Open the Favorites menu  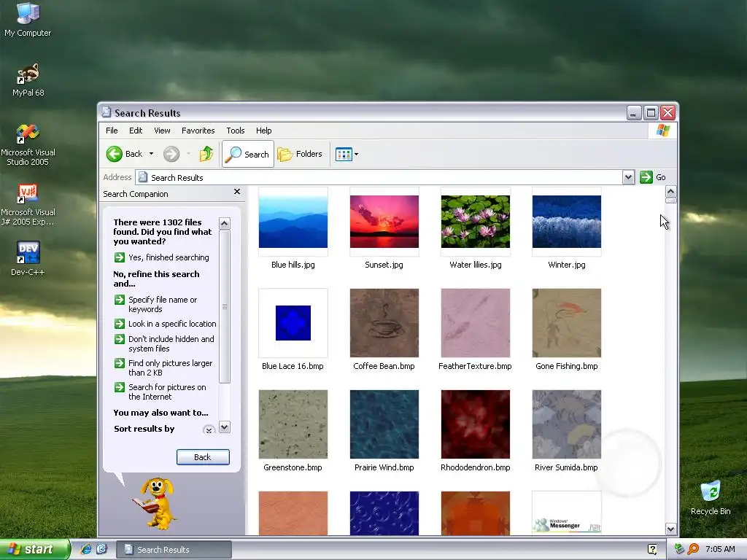pyautogui.click(x=198, y=131)
